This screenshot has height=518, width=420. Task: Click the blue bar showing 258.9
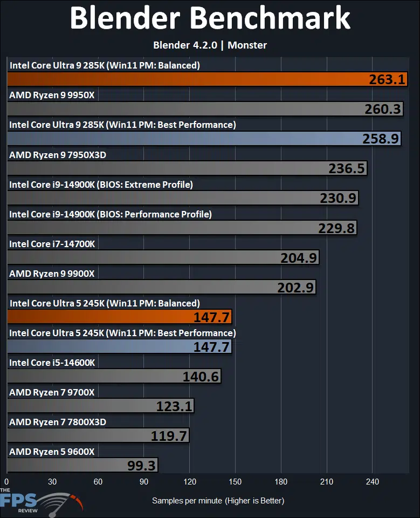204,139
